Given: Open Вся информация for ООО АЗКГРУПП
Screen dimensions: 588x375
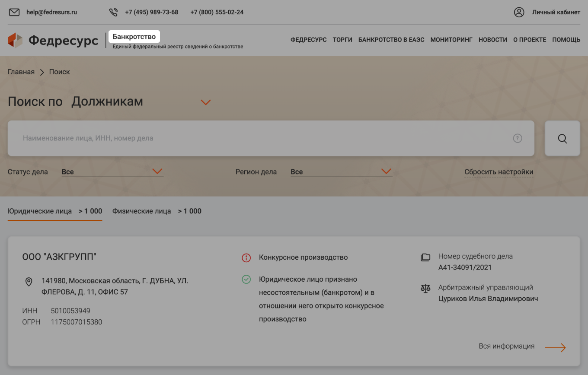Looking at the screenshot, I should coord(507,346).
